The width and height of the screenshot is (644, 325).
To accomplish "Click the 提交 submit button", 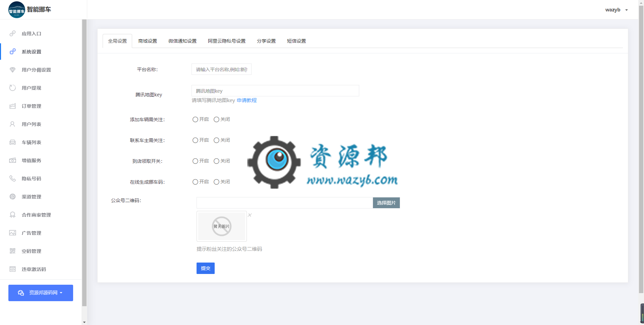I will click(x=206, y=268).
